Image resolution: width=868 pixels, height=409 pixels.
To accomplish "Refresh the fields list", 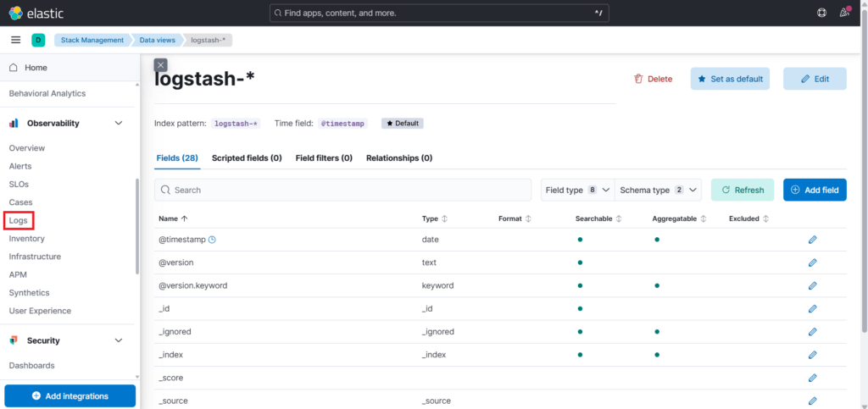I will (743, 190).
